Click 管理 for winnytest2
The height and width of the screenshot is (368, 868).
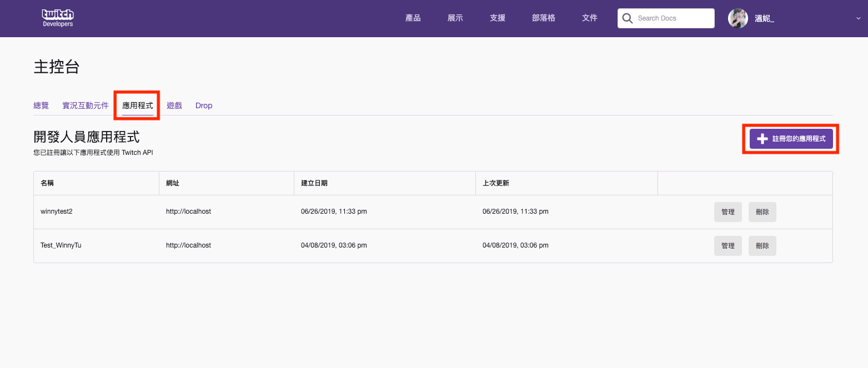728,212
